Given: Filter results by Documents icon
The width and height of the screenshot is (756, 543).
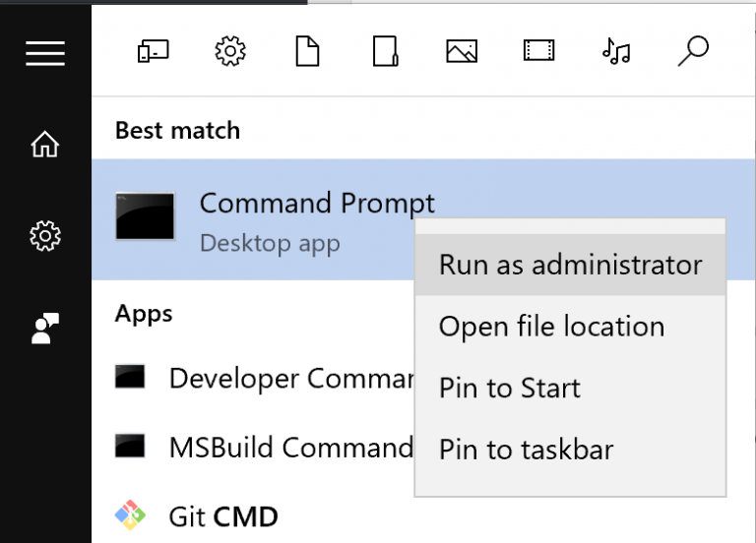Looking at the screenshot, I should tap(307, 51).
